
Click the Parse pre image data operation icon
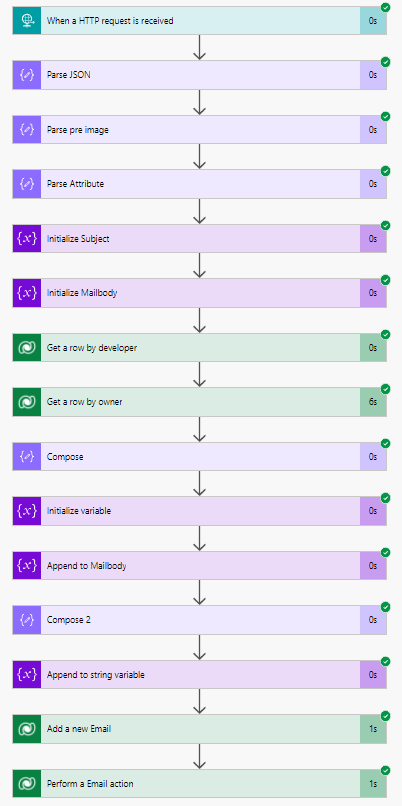[x=27, y=130]
